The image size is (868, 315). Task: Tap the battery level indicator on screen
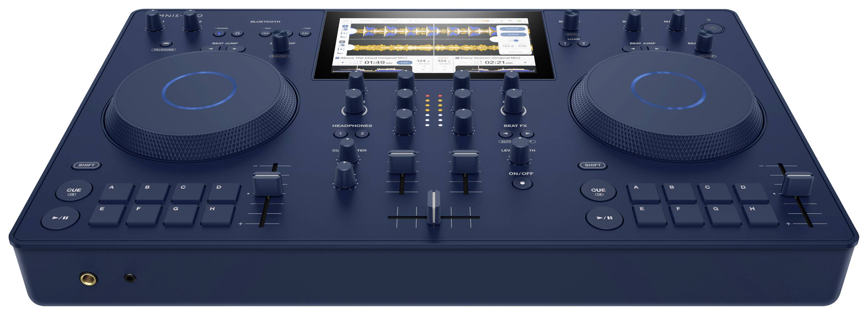coord(520,21)
